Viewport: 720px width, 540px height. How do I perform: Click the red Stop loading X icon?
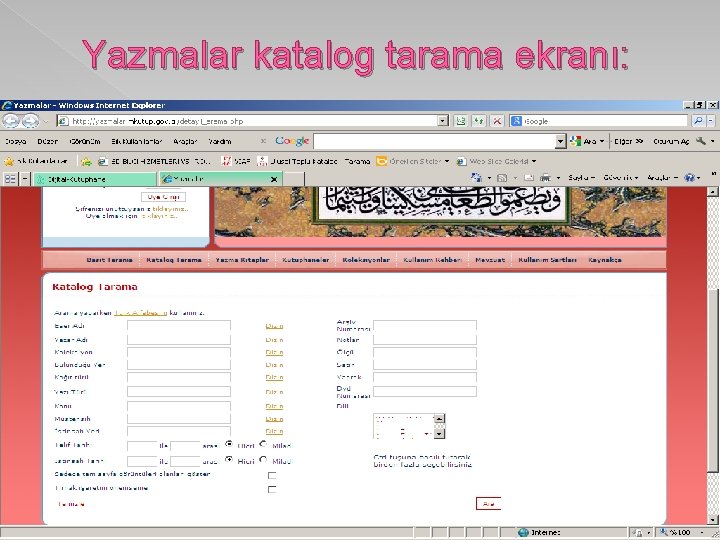497,121
